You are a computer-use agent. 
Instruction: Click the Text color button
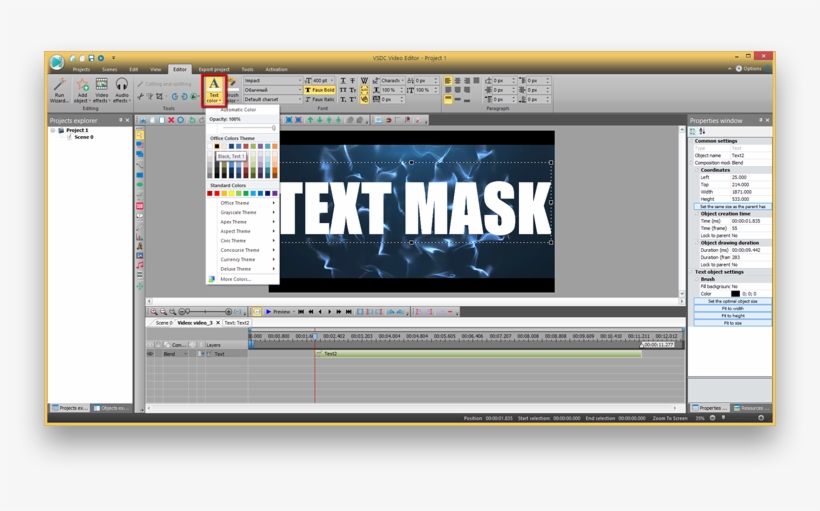tap(214, 90)
